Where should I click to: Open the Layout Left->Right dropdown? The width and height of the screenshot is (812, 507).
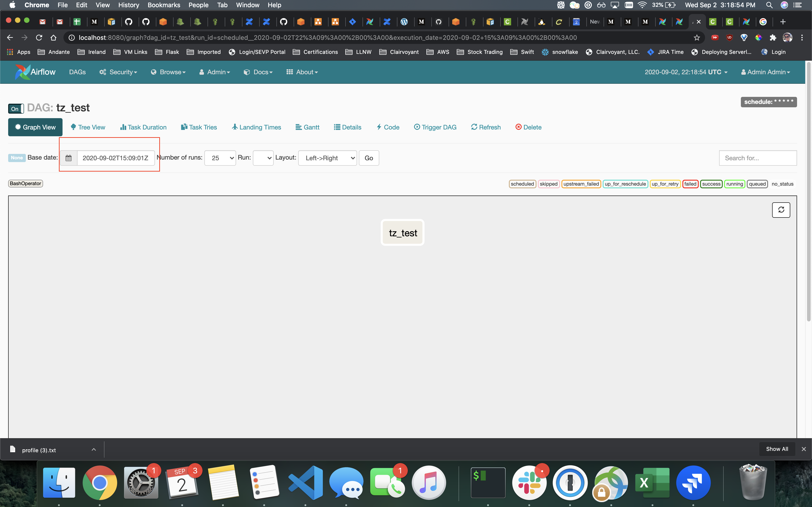(x=327, y=158)
